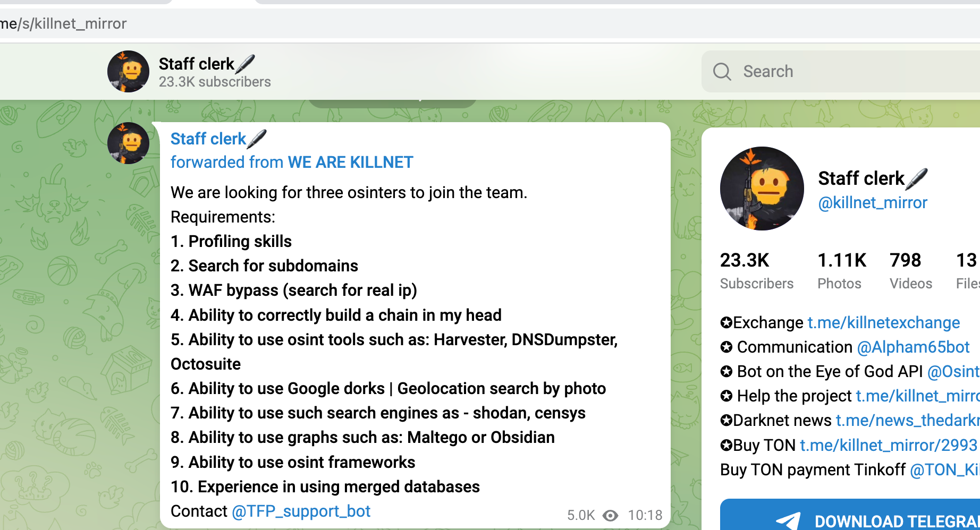Click the browser address bar URL
Screen dimensions: 980x530
point(63,23)
